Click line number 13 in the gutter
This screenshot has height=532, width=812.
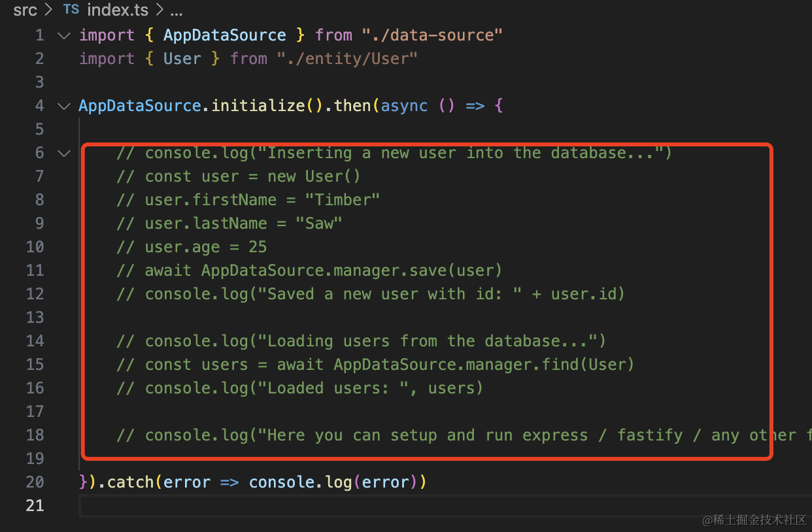tap(35, 318)
